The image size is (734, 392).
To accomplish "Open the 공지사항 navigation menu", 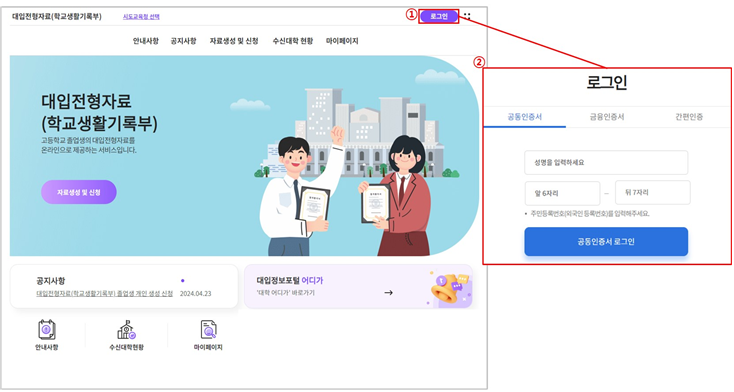I will point(184,41).
